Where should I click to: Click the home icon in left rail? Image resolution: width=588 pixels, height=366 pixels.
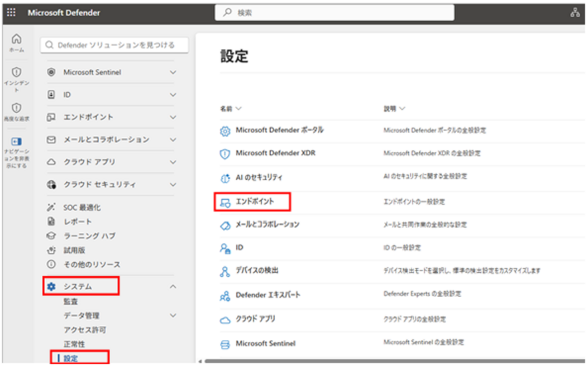coord(16,39)
